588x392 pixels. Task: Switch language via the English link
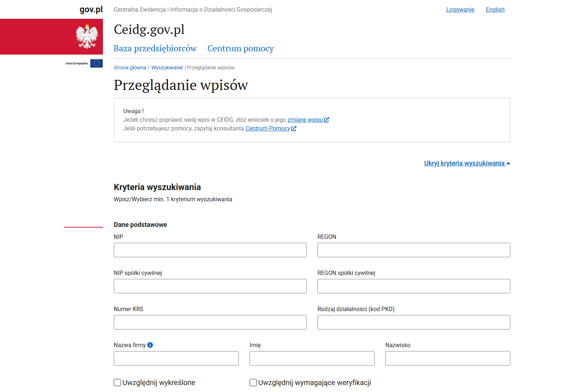(495, 10)
